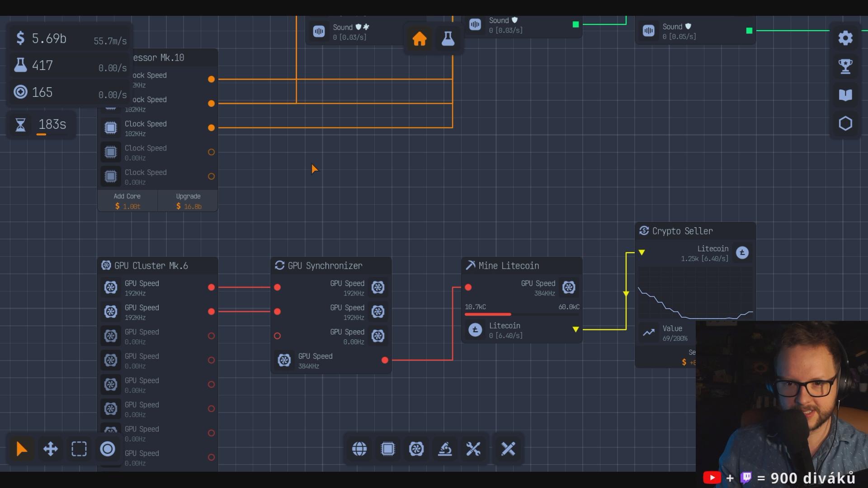Open the research flask button
This screenshot has height=488, width=868.
(448, 39)
